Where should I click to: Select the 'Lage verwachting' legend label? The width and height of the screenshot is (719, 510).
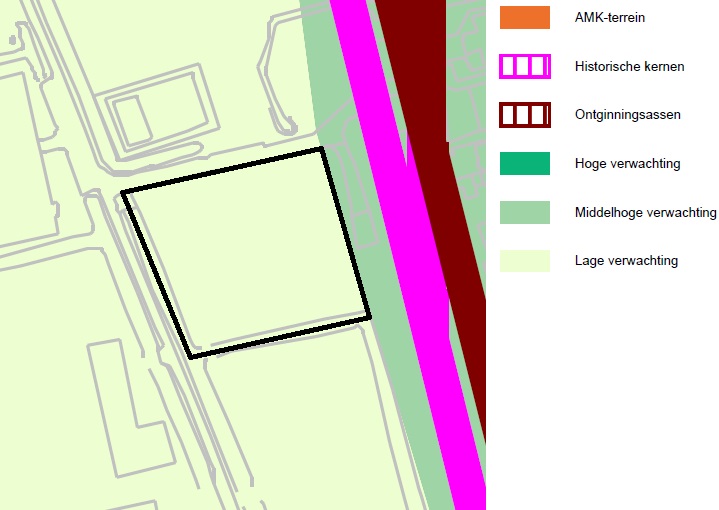click(626, 261)
